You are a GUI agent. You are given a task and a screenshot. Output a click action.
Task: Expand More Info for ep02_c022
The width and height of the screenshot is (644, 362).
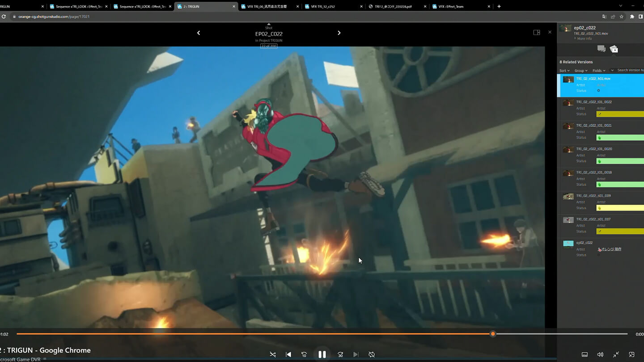(x=584, y=39)
